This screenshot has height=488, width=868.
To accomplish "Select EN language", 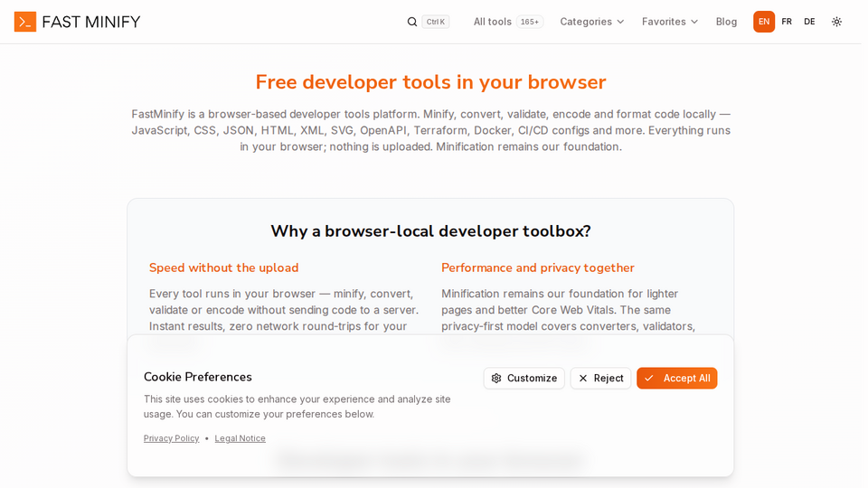I will pos(763,22).
